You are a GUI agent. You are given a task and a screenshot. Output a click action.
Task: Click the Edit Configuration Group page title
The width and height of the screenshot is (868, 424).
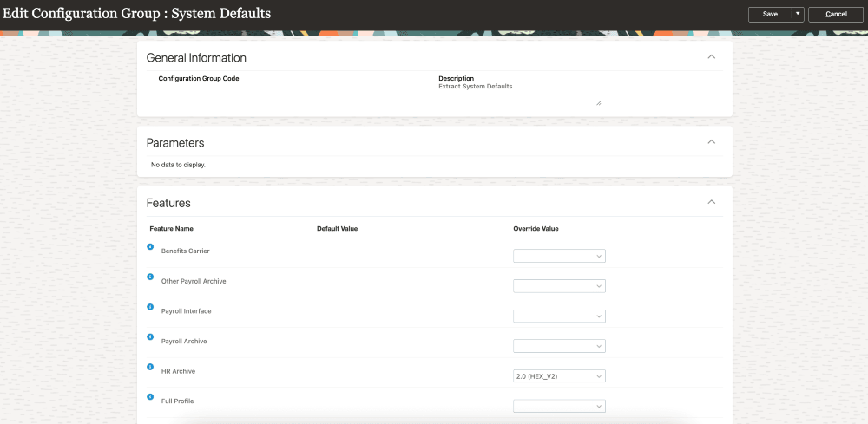coord(137,13)
